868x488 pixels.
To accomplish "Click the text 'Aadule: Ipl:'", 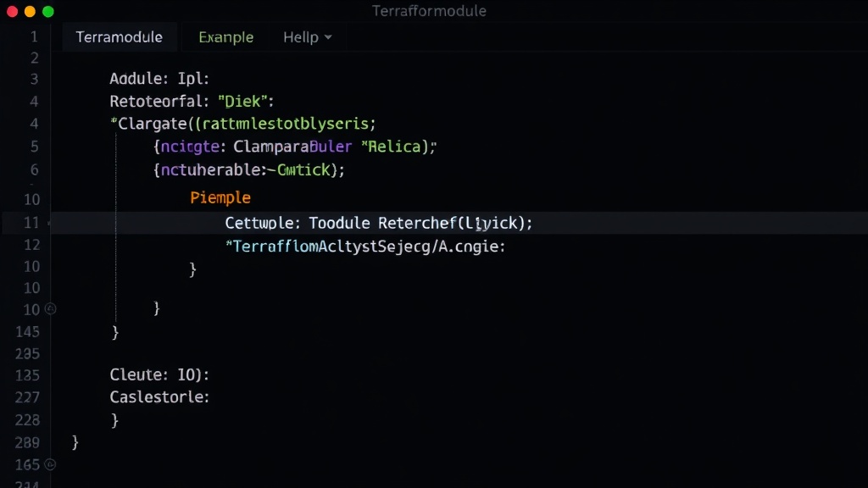I will pyautogui.click(x=159, y=79).
